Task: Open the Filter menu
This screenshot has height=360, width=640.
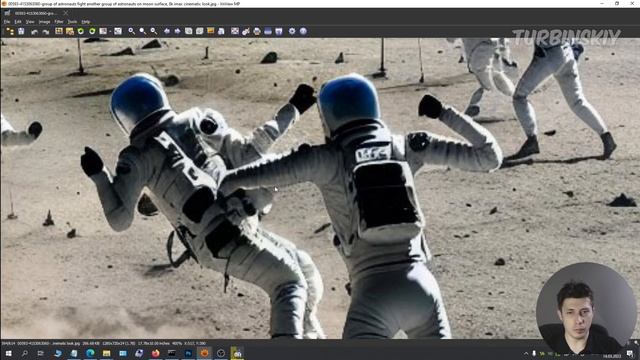Action: (x=59, y=22)
